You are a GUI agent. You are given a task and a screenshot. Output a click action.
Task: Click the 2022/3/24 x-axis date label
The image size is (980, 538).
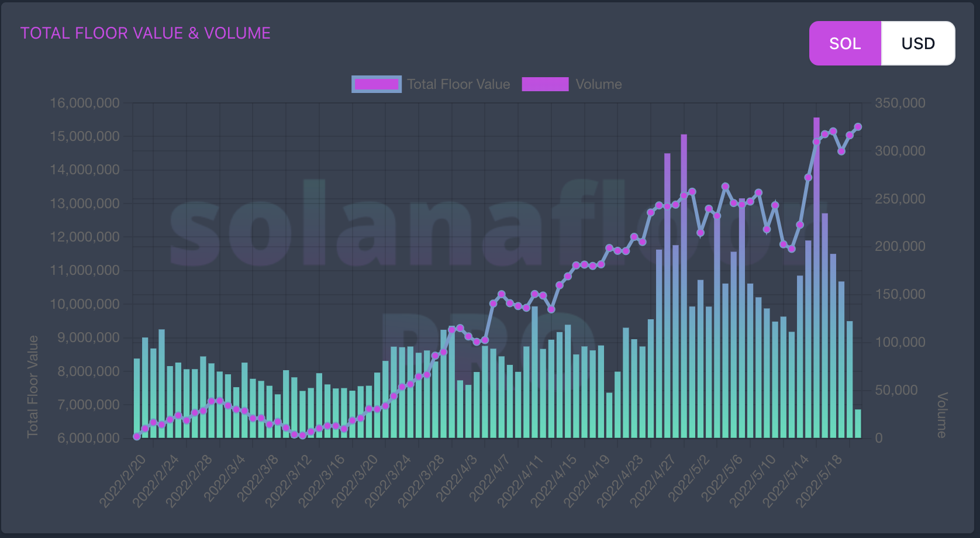click(388, 481)
